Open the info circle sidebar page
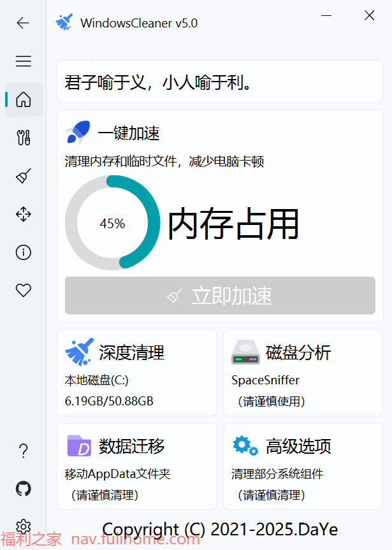This screenshot has width=392, height=550. point(24,252)
